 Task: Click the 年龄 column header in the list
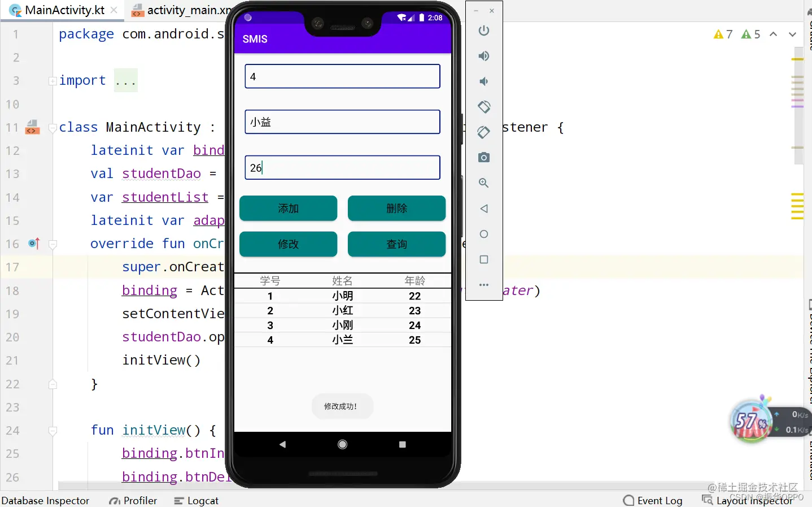tap(414, 280)
